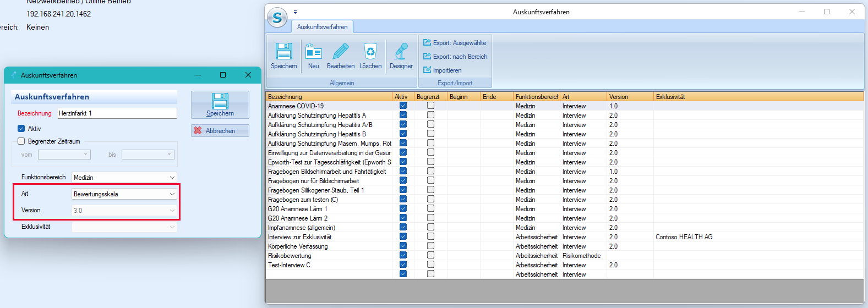Click the Speichern icon in the ribbon
This screenshot has width=868, height=308.
(x=283, y=52)
